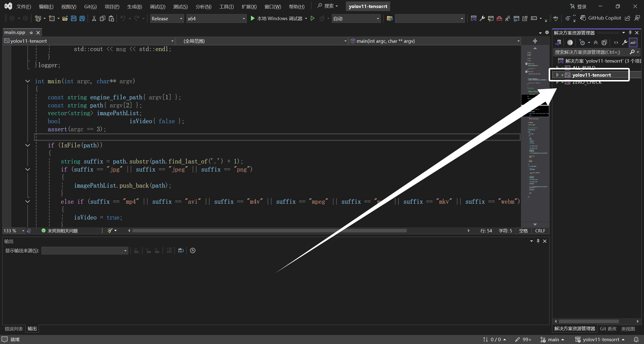Screen dimensions: 644x344
Task: Switch to the 错误列表 tab
Action: click(14, 329)
